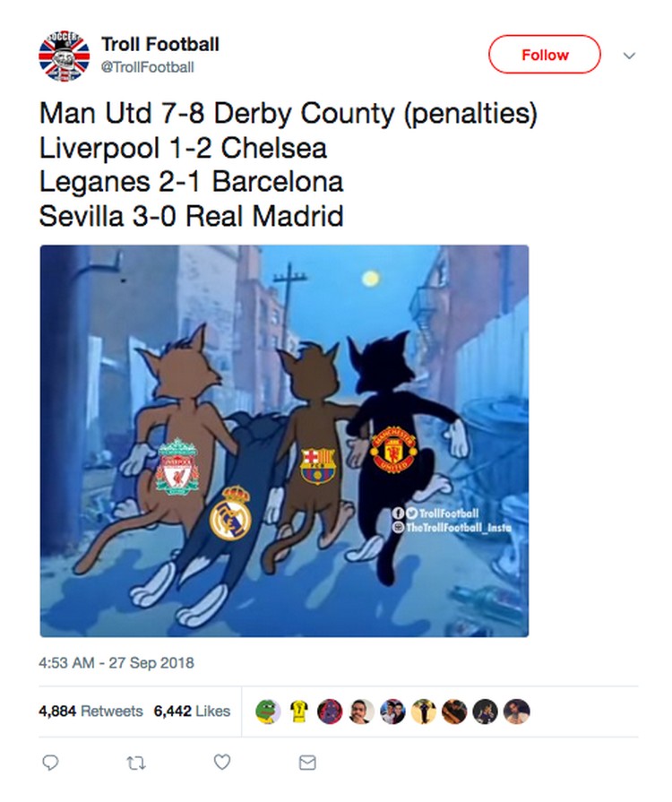Open the Tom and Jerry cats meme image
The height and width of the screenshot is (802, 672).
[x=284, y=441]
